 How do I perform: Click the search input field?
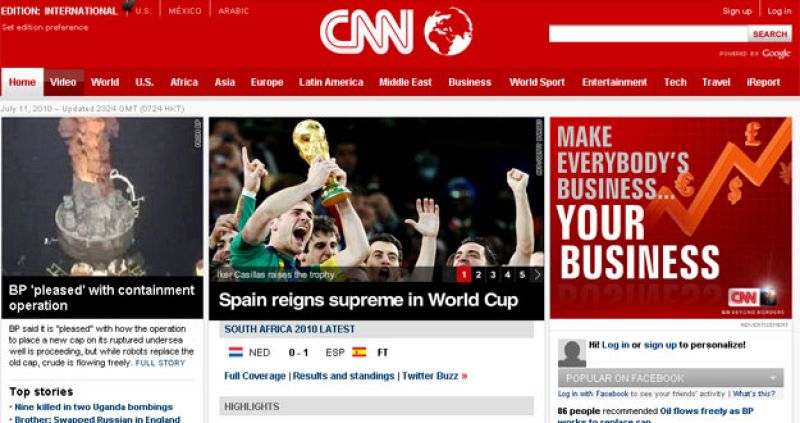648,34
